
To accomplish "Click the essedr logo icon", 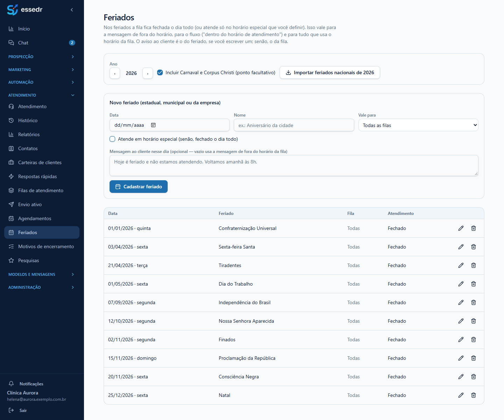I will click(13, 10).
